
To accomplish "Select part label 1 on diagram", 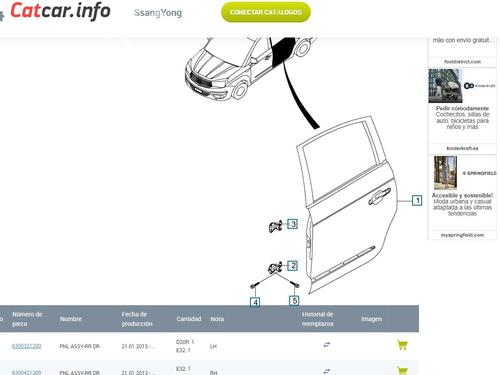I will (417, 201).
